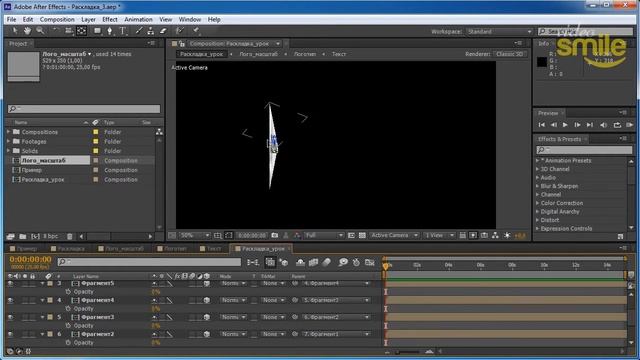This screenshot has height=360, width=640.
Task: Expand the Solids folder
Action: point(9,151)
